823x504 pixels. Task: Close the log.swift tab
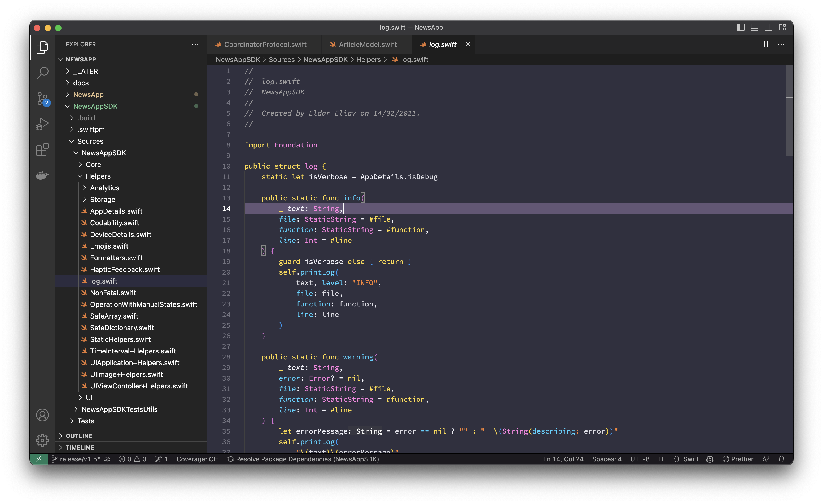coord(468,44)
